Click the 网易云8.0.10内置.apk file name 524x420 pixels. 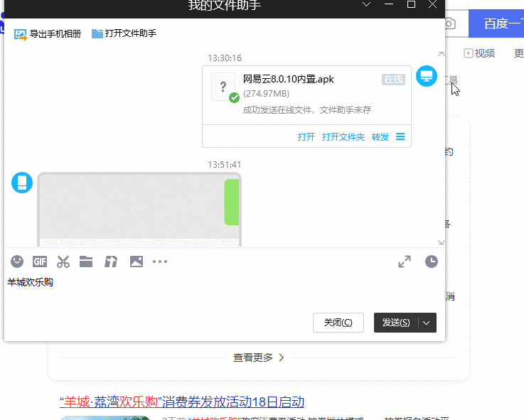289,79
